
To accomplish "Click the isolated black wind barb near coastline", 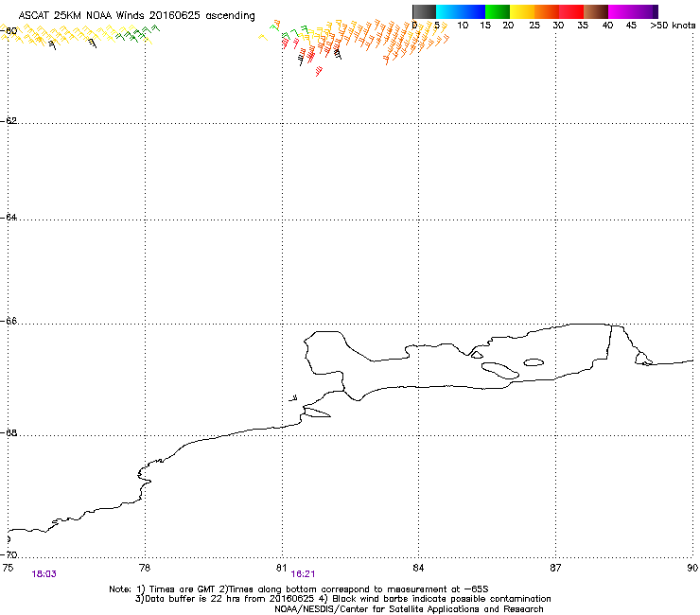I will (x=293, y=398).
